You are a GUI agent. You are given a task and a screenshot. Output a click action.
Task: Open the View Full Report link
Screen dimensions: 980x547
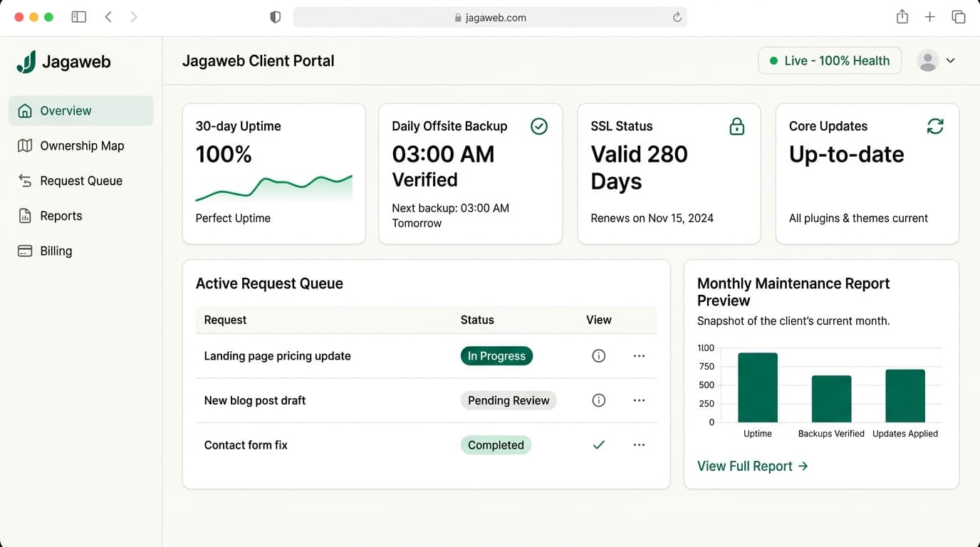(x=753, y=466)
